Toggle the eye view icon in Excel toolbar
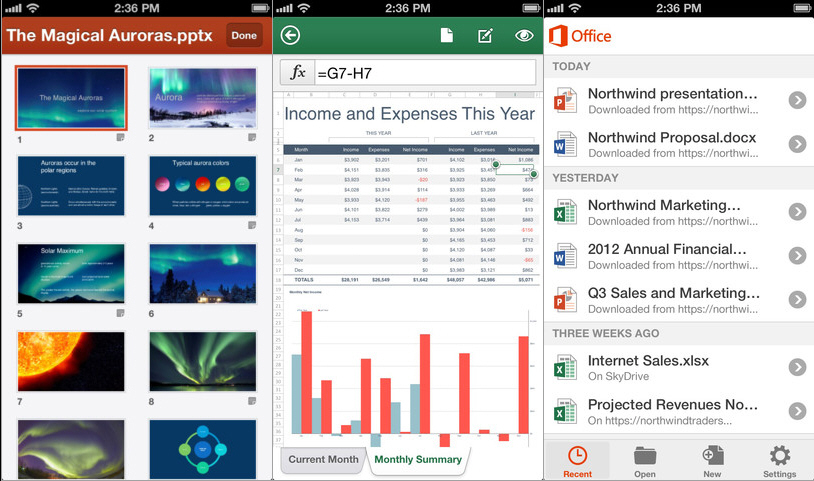Image resolution: width=814 pixels, height=481 pixels. click(x=524, y=35)
